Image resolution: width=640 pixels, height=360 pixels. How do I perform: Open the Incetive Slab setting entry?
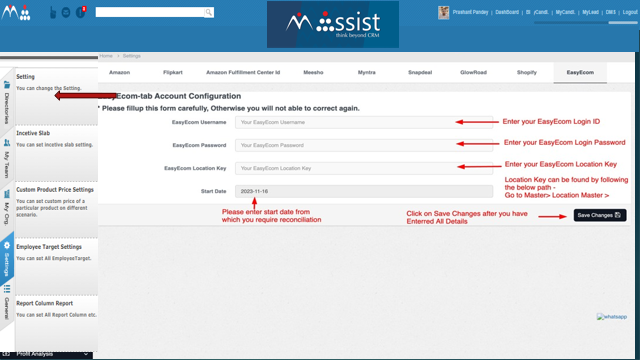coord(56,153)
